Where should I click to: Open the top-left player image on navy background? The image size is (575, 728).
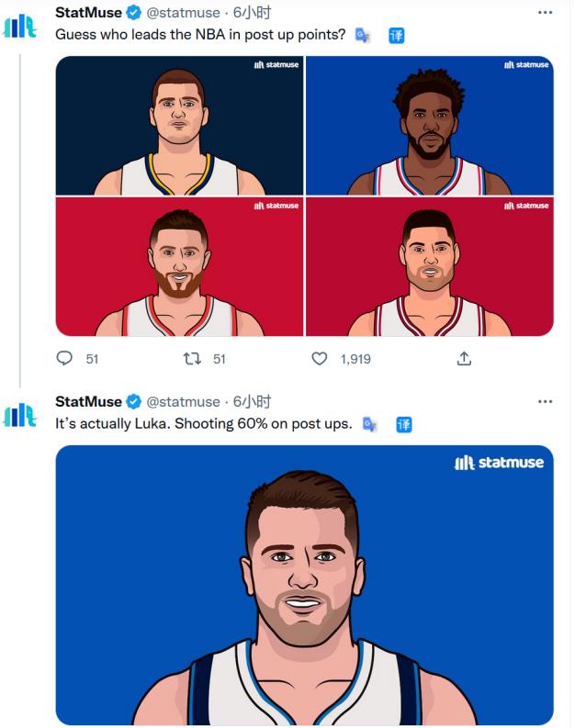point(179,126)
